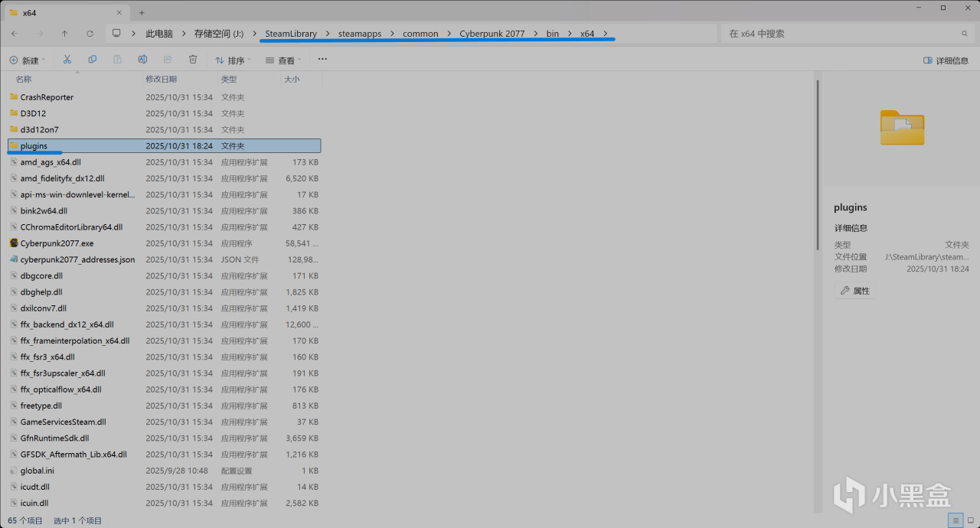Image resolution: width=980 pixels, height=528 pixels.
Task: Switch to details list view icon
Action: click(955, 520)
